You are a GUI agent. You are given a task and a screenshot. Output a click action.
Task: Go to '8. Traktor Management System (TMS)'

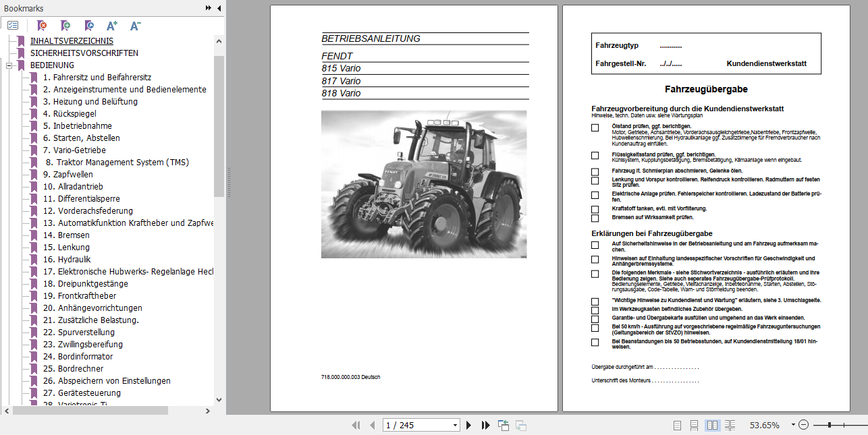[117, 163]
